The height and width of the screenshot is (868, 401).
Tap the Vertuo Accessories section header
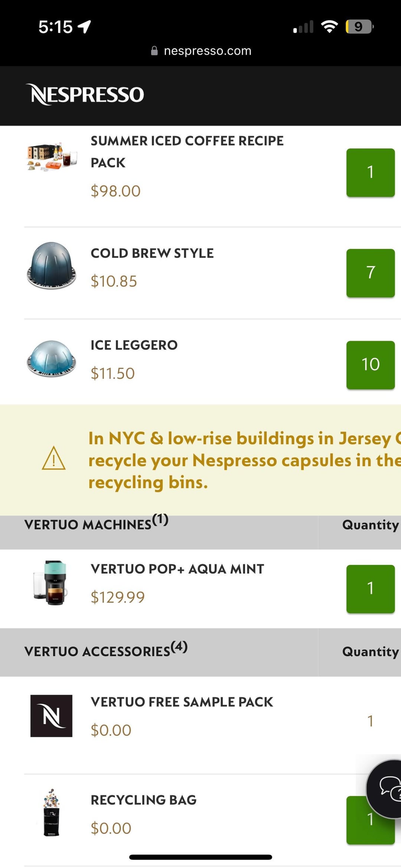click(x=106, y=651)
